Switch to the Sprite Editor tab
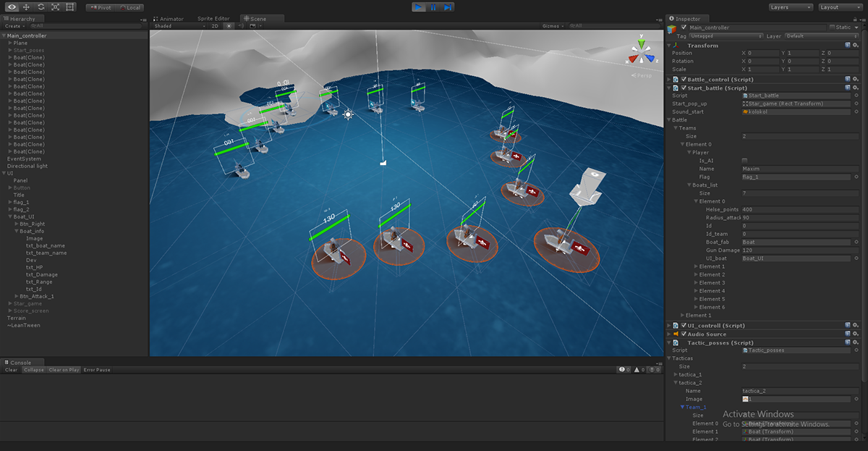 [x=213, y=19]
